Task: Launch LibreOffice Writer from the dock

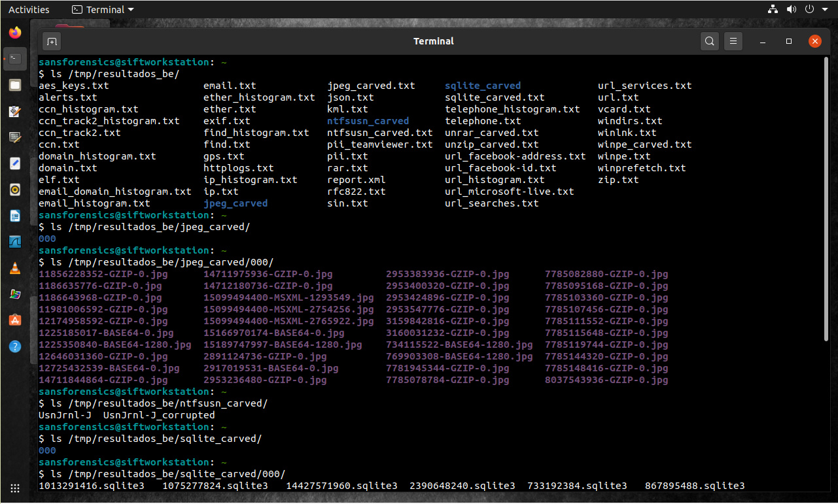Action: [x=14, y=215]
